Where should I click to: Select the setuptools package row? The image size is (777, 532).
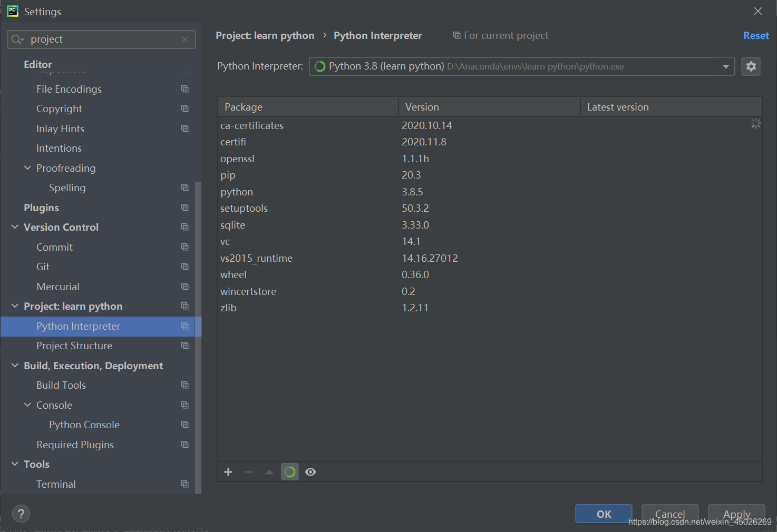point(489,208)
